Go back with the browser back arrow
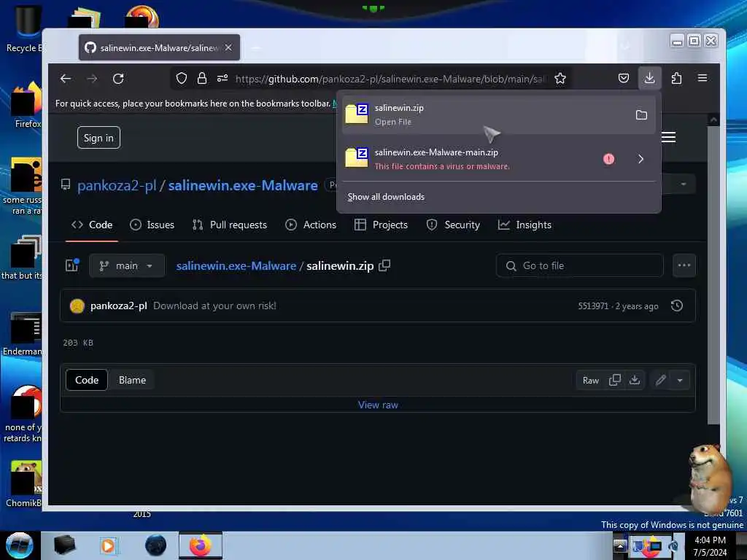 click(66, 79)
